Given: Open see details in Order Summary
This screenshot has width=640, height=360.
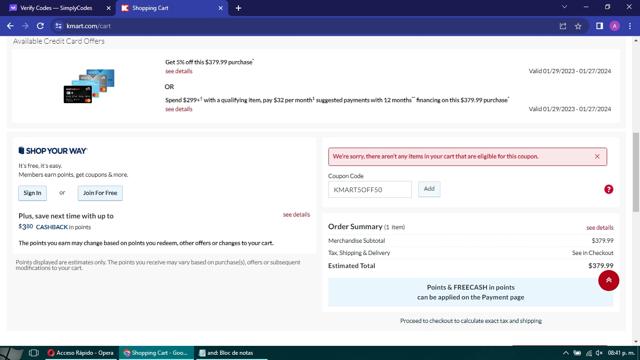Looking at the screenshot, I should pyautogui.click(x=600, y=228).
